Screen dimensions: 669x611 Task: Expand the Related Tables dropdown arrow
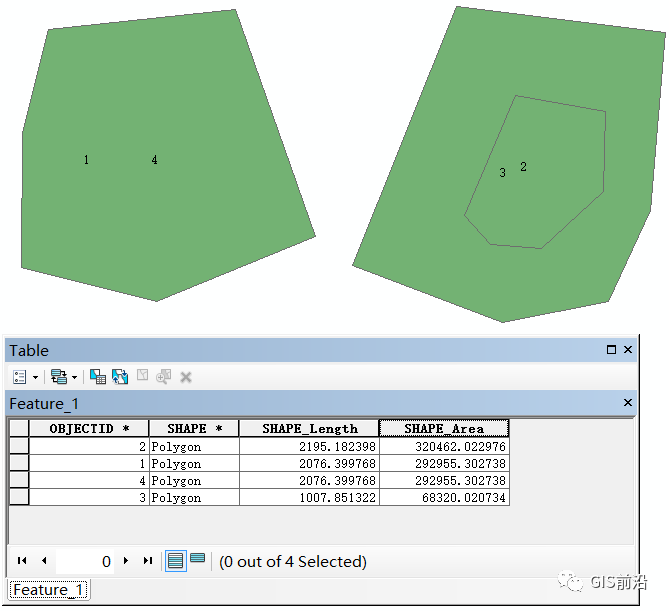pos(74,377)
